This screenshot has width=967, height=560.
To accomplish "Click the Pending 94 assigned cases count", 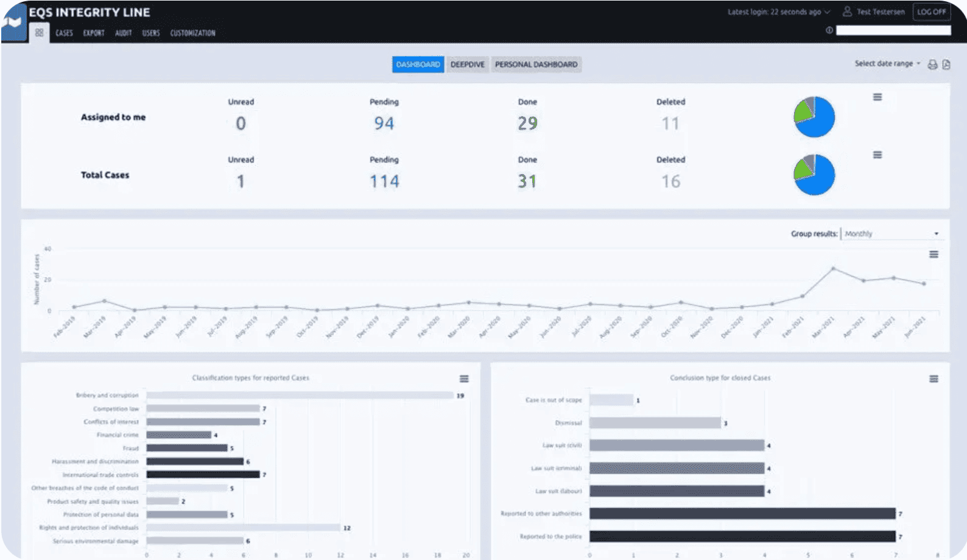I will [384, 124].
